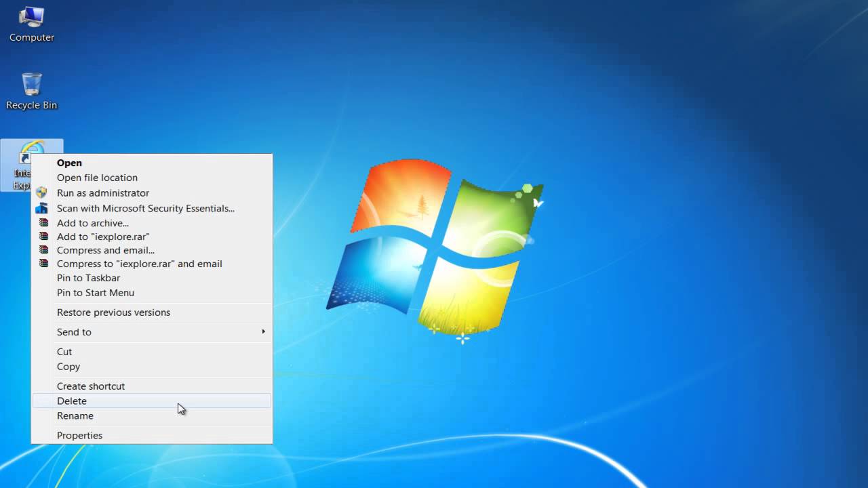868x488 pixels.
Task: Choose Open from the context menu
Action: pyautogui.click(x=152, y=163)
